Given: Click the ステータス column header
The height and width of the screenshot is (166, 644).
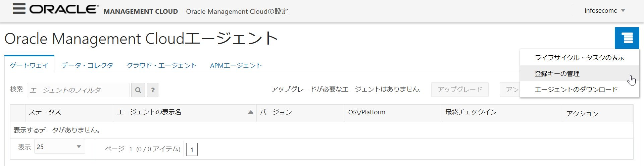Looking at the screenshot, I should click(70, 113).
